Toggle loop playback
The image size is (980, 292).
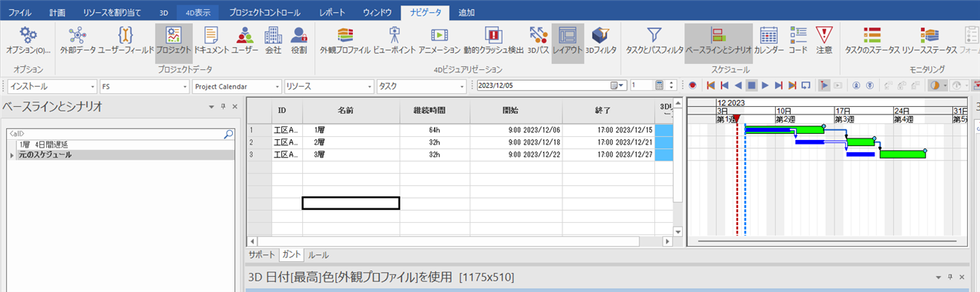[806, 86]
